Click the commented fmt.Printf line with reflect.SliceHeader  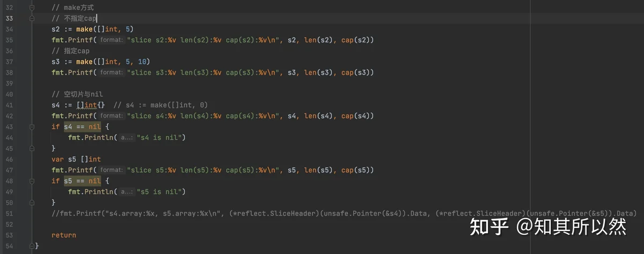click(344, 213)
